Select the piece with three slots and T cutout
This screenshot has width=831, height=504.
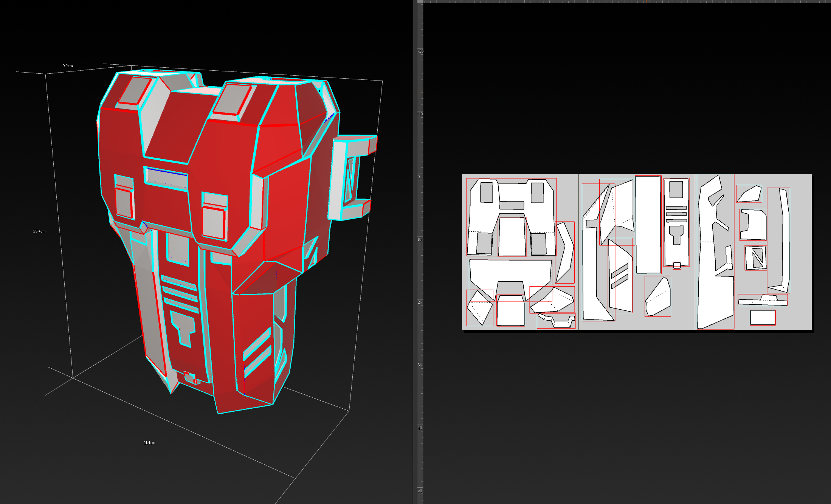click(676, 222)
